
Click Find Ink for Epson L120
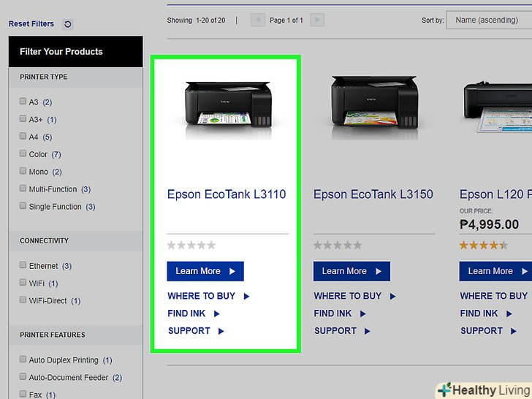click(486, 313)
